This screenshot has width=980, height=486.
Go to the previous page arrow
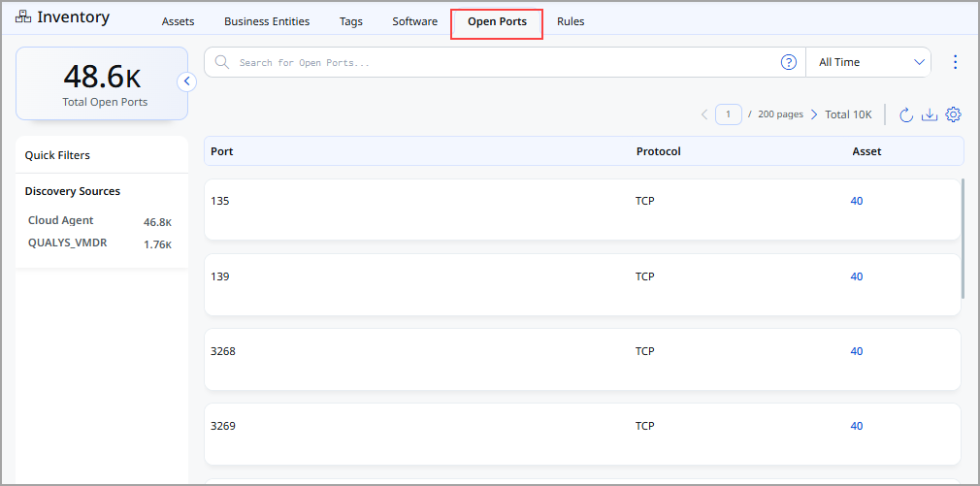(704, 114)
